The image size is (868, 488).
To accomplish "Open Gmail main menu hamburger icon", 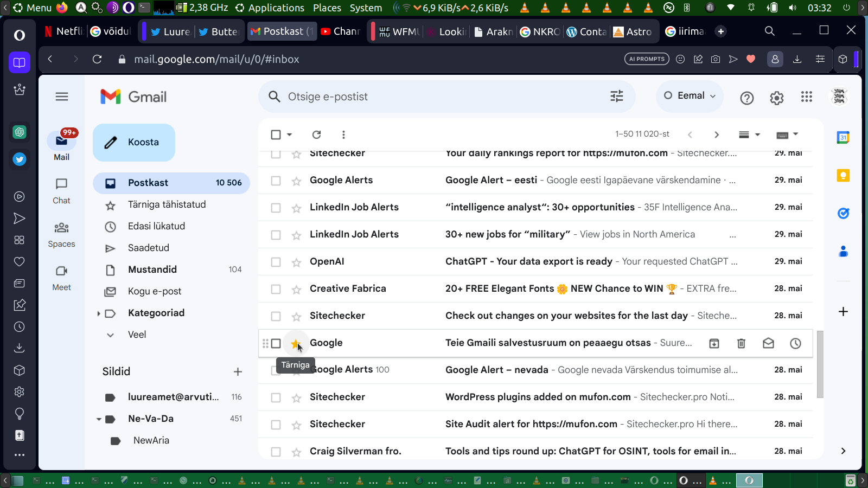I will pyautogui.click(x=62, y=97).
